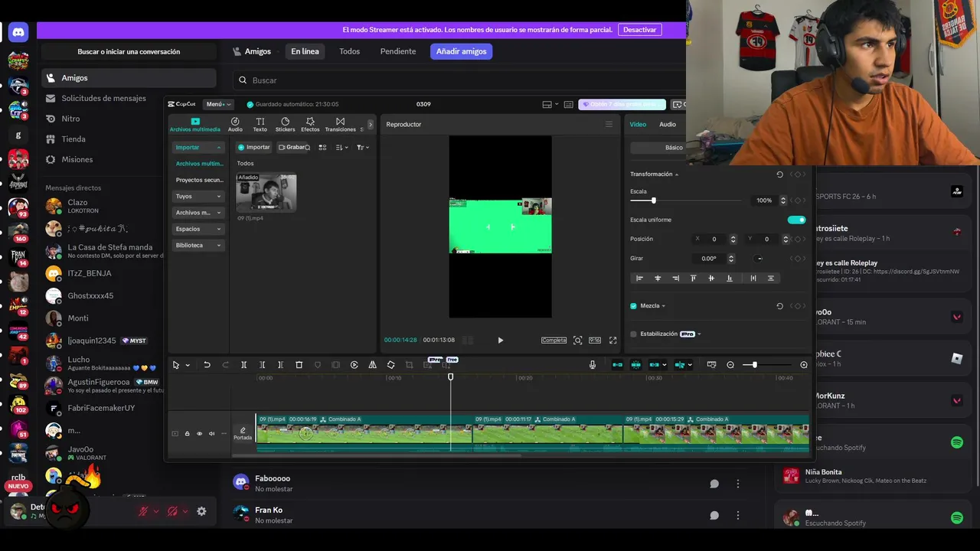Open the Texto tool in CapCut
The height and width of the screenshot is (551, 980).
(x=260, y=125)
